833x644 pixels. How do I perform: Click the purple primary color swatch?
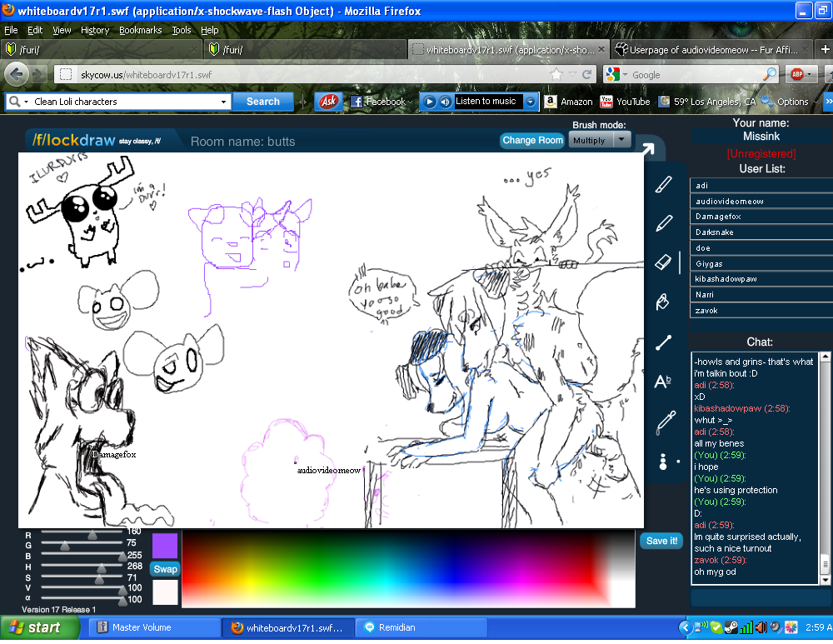[165, 545]
